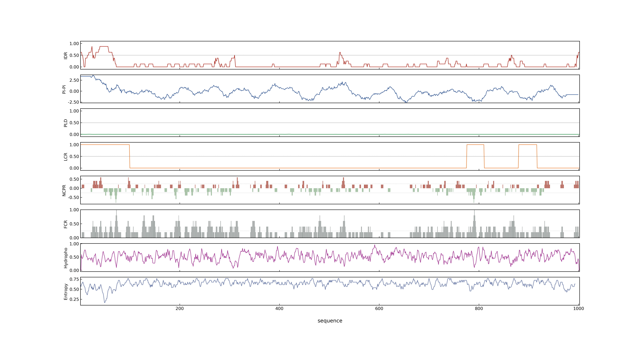Select the 400 x-axis tick label
The image size is (644, 343).
pos(279,309)
